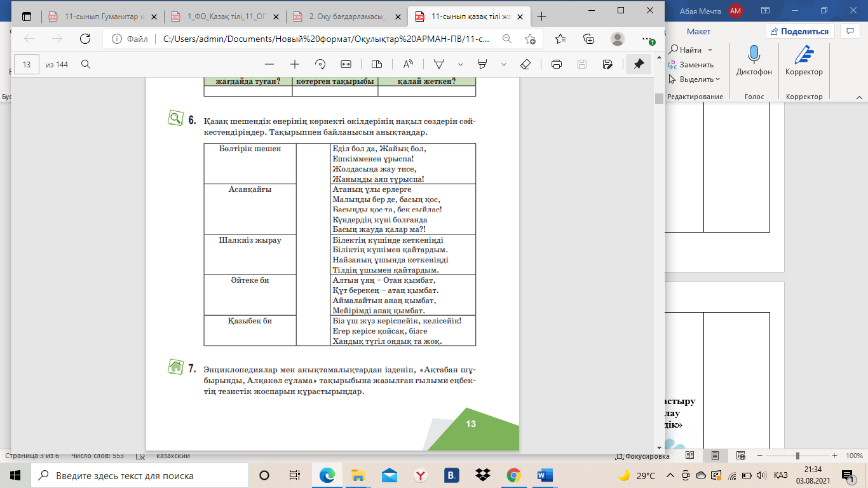868x488 pixels.
Task: Click Заменить in Word Editing group
Action: (691, 65)
